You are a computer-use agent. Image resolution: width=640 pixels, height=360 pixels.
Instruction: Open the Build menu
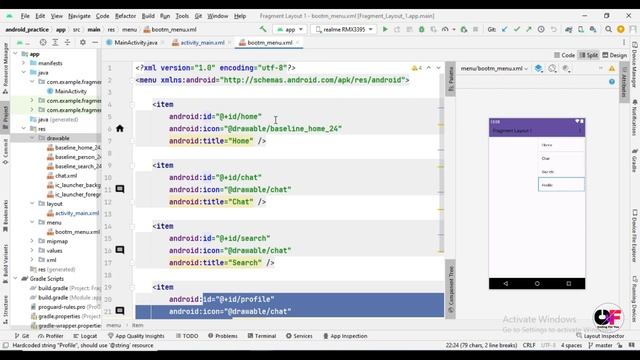click(x=148, y=16)
